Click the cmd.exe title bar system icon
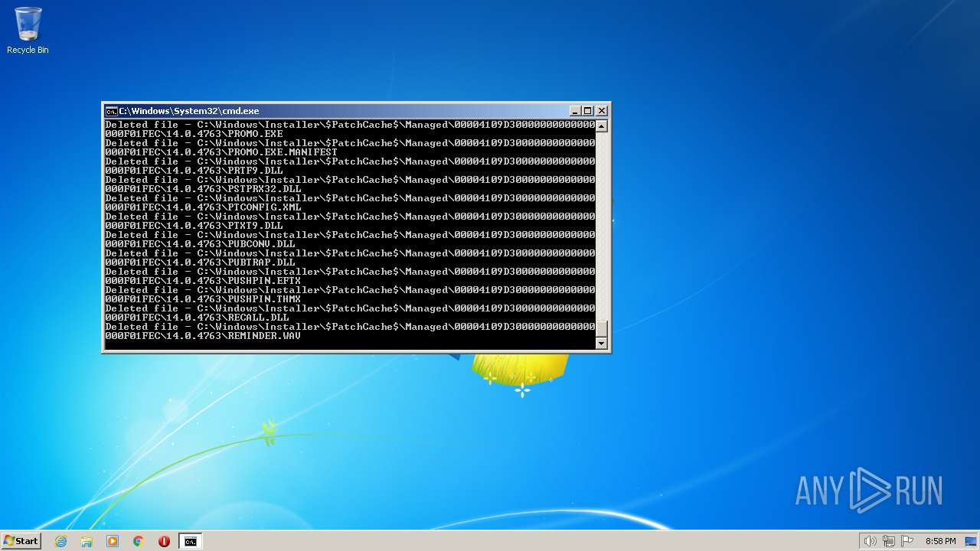 (x=111, y=111)
